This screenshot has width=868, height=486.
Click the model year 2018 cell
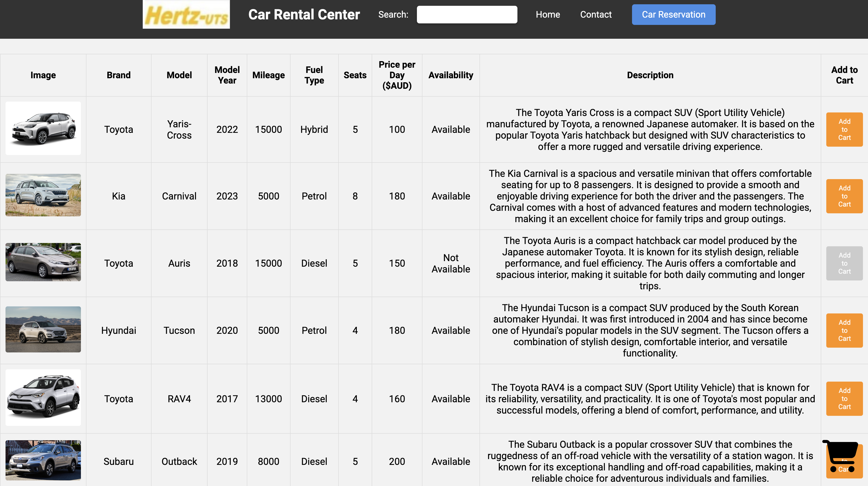227,263
